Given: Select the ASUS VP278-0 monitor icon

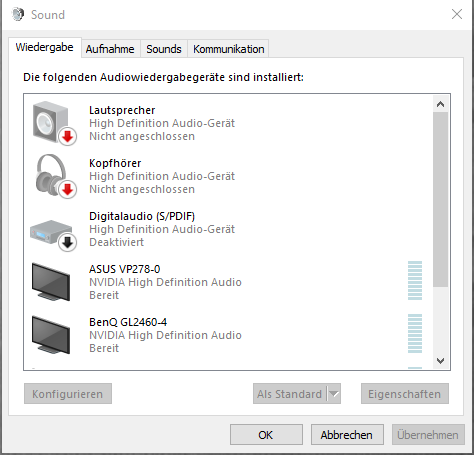Looking at the screenshot, I should pos(51,282).
